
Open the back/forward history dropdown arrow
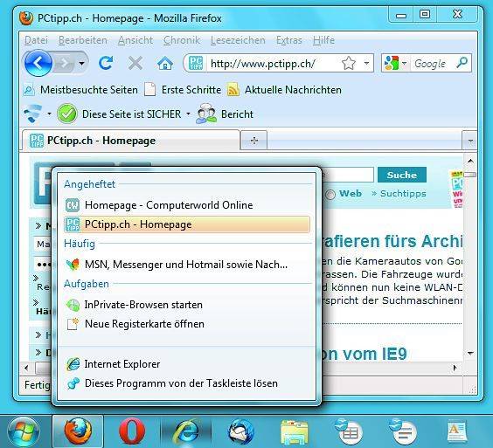click(82, 64)
